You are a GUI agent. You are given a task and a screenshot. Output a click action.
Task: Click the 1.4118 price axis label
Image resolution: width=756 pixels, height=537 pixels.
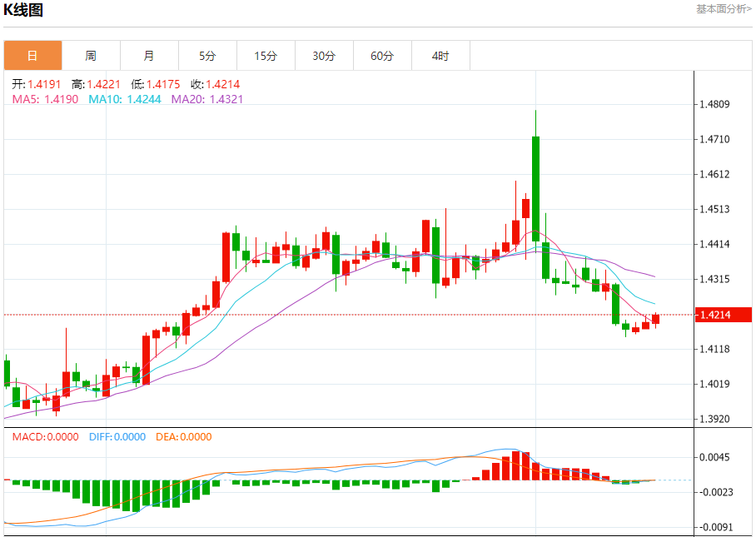pyautogui.click(x=715, y=349)
